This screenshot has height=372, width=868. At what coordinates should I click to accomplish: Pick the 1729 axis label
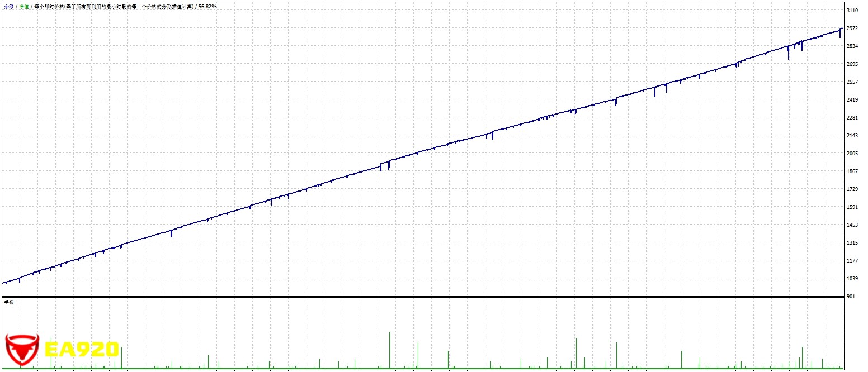(x=853, y=189)
